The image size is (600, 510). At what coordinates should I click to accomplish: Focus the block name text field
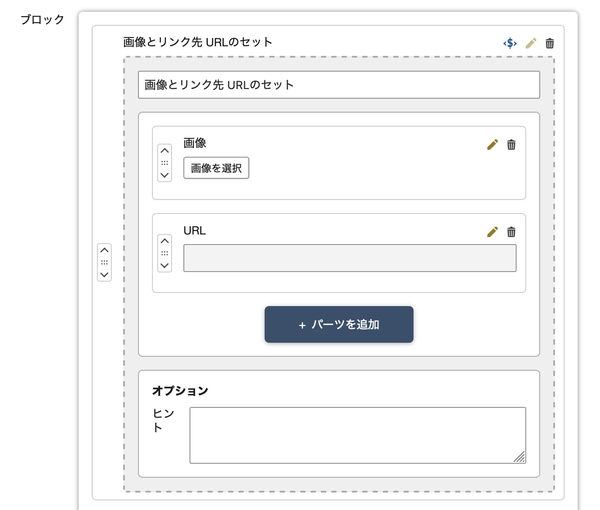pyautogui.click(x=338, y=85)
